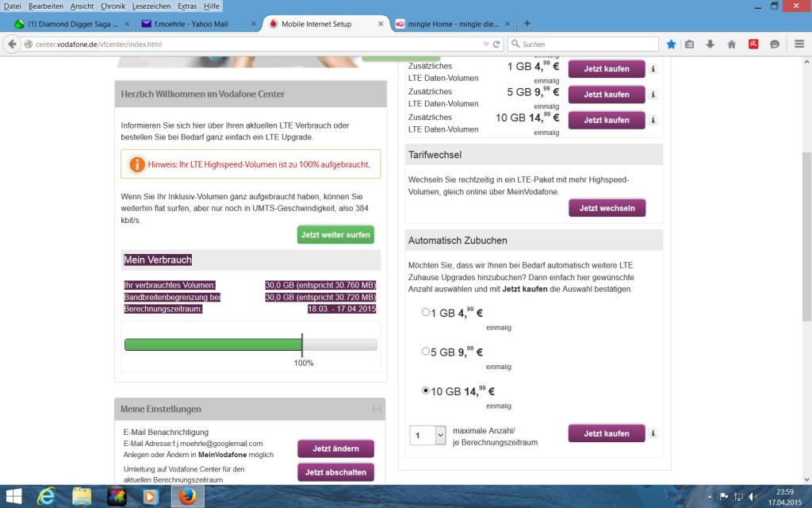Open the Chronik menu
The height and width of the screenshot is (508, 812).
pyautogui.click(x=113, y=6)
